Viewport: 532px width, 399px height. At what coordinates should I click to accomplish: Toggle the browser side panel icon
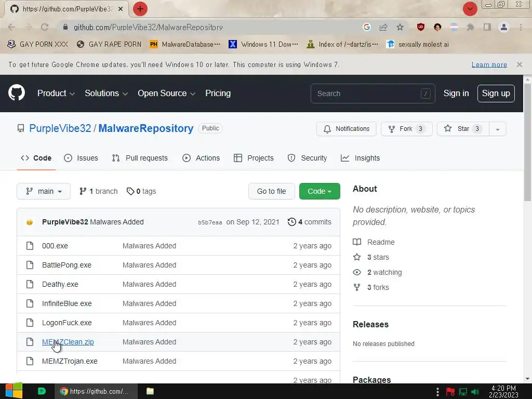[487, 27]
